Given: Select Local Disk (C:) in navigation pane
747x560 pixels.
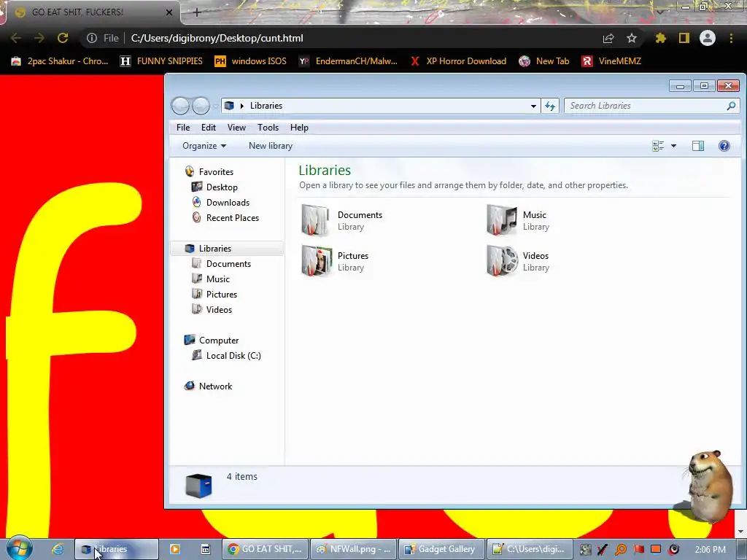Looking at the screenshot, I should [226, 355].
